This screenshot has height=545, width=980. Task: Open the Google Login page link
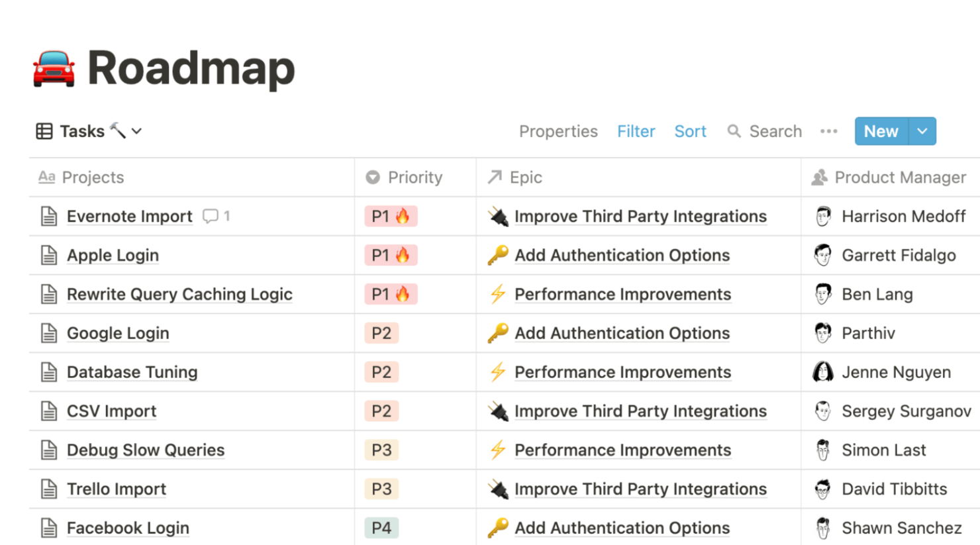(x=118, y=333)
